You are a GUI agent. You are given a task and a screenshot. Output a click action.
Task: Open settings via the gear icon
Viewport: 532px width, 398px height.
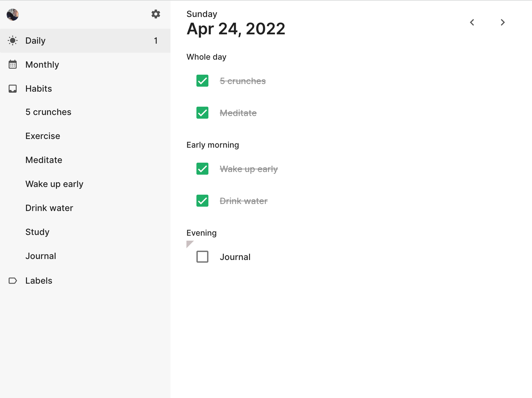click(x=156, y=14)
